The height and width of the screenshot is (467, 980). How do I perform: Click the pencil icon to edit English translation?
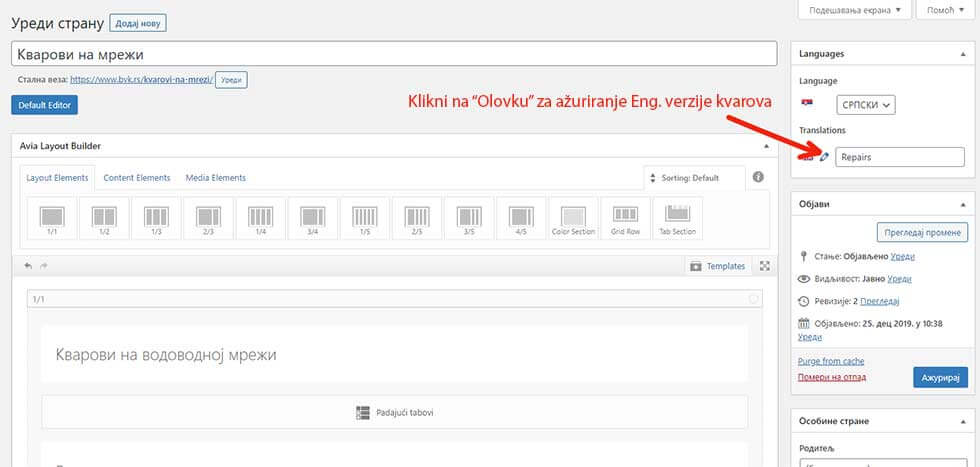tap(824, 157)
